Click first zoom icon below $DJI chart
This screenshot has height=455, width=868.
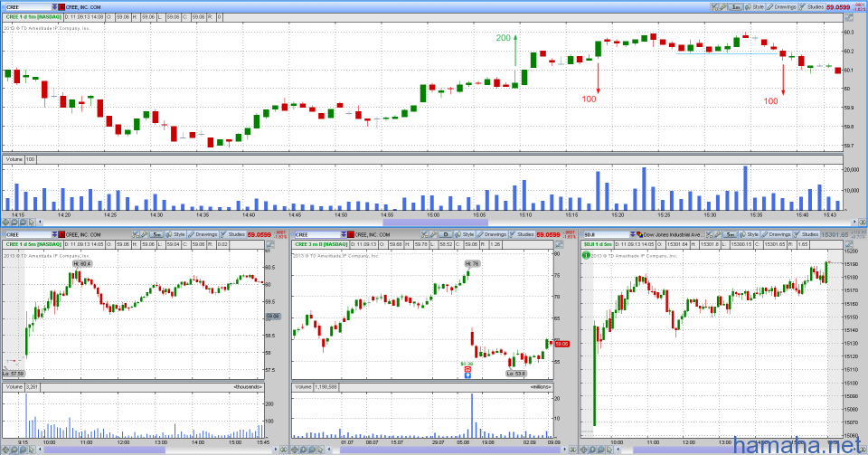[x=585, y=450]
